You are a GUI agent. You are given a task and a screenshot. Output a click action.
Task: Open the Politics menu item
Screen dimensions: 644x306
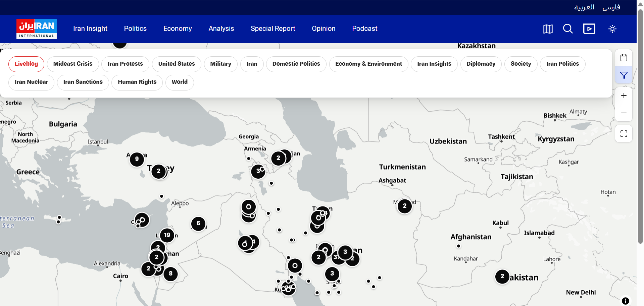point(135,29)
